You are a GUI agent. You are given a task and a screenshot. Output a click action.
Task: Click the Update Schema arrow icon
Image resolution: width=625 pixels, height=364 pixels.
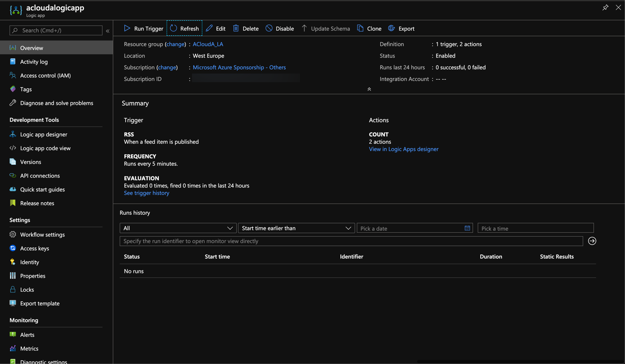[x=304, y=28]
